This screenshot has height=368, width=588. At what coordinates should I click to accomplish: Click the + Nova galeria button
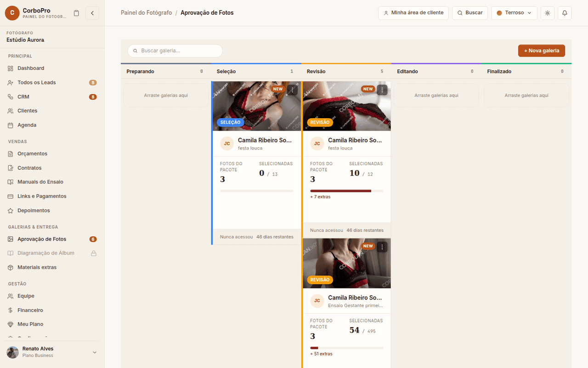[x=542, y=51]
